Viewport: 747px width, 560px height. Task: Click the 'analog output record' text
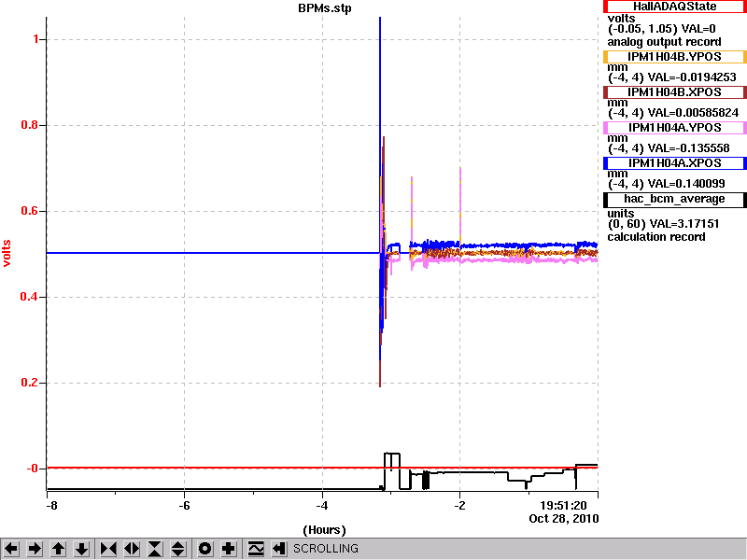click(x=665, y=42)
